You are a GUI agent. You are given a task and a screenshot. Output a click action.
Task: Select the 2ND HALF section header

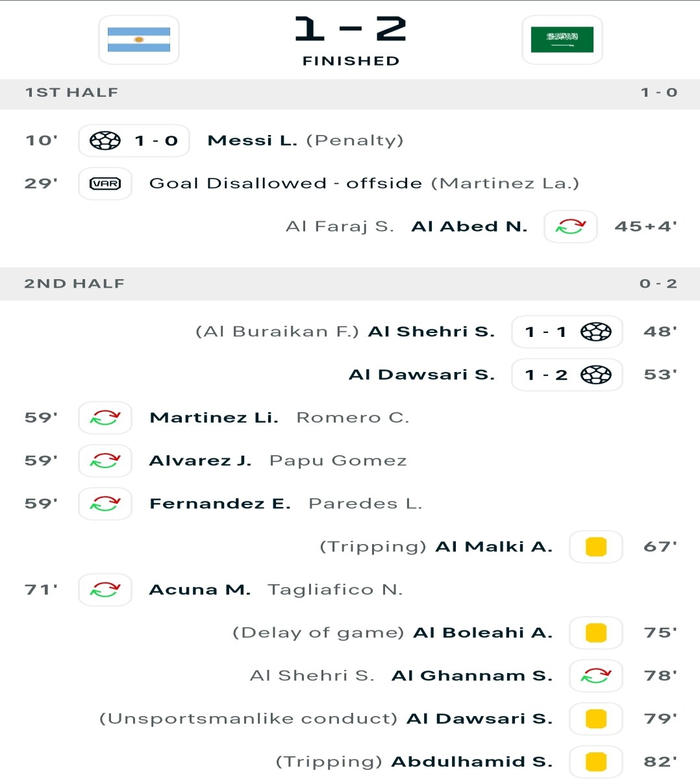pyautogui.click(x=350, y=284)
